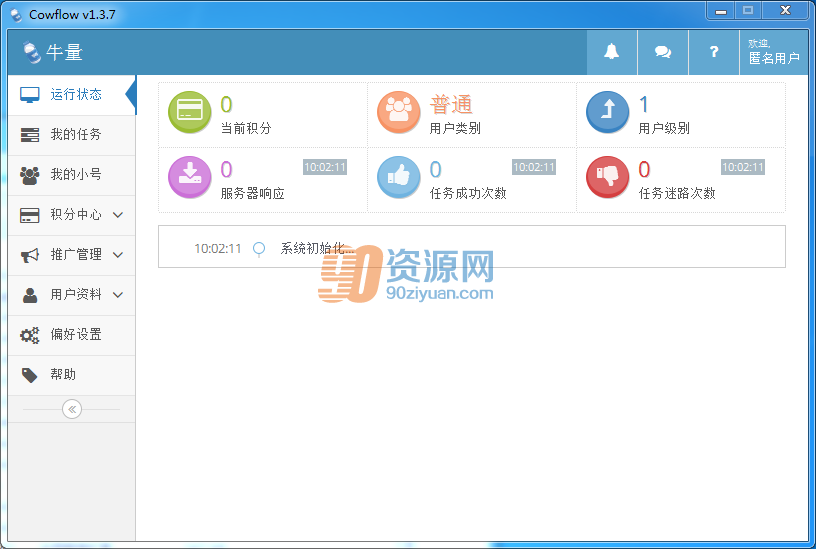
Task: Click the megaphone icon beside 推广管理
Action: 30,256
